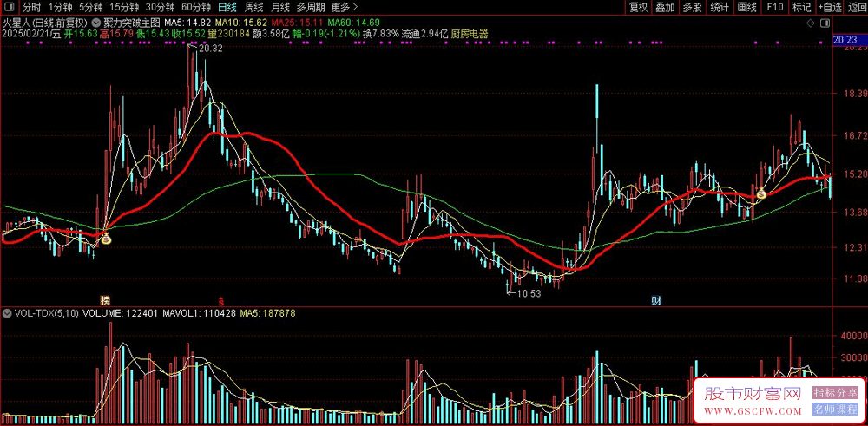The image size is (868, 426).
Task: Open the 统计 statistics tool
Action: (719, 7)
